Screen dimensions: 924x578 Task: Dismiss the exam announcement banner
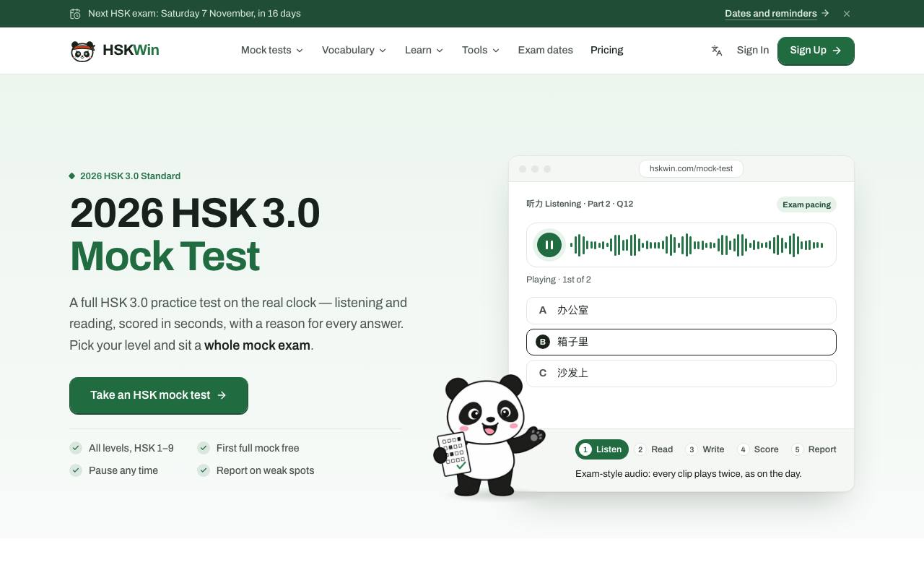[847, 14]
